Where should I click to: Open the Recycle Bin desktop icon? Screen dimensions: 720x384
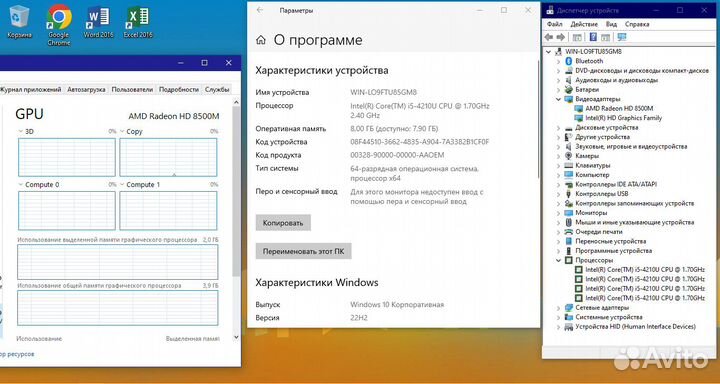pyautogui.click(x=19, y=22)
